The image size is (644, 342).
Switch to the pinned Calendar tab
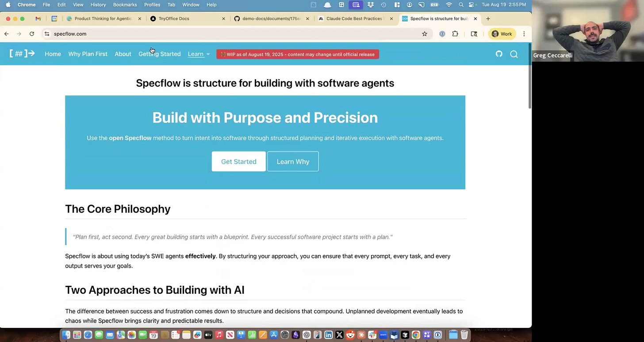click(x=54, y=19)
